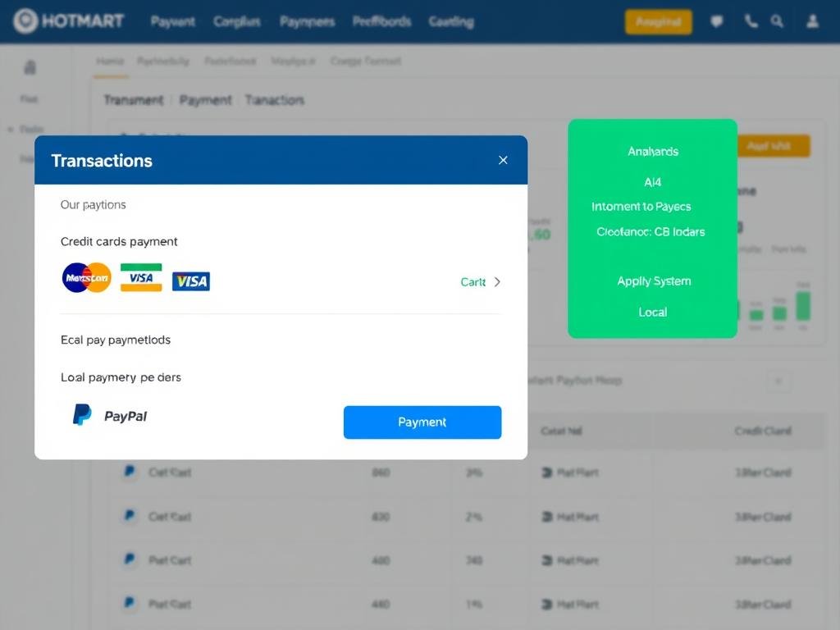Open the Payments menu in top navigation
The image size is (840, 630).
(307, 21)
